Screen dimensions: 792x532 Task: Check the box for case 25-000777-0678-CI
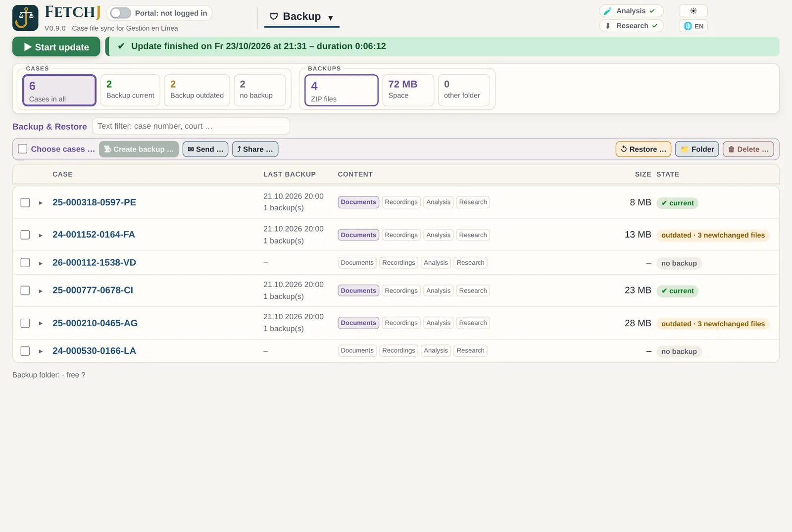pos(25,290)
